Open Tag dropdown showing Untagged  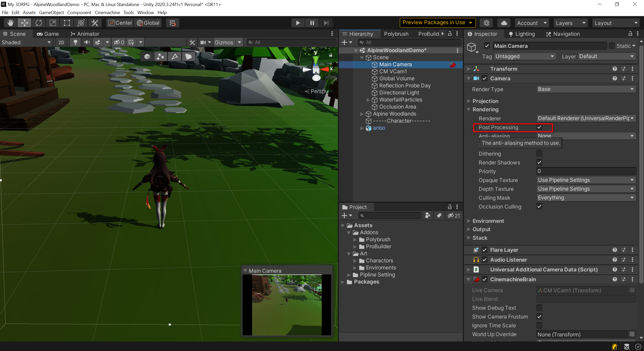[x=525, y=56]
